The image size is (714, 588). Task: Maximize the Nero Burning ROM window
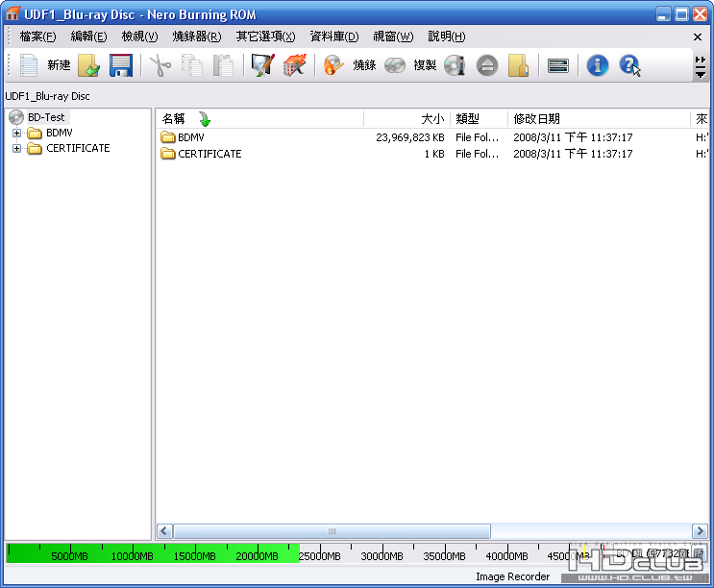click(681, 14)
